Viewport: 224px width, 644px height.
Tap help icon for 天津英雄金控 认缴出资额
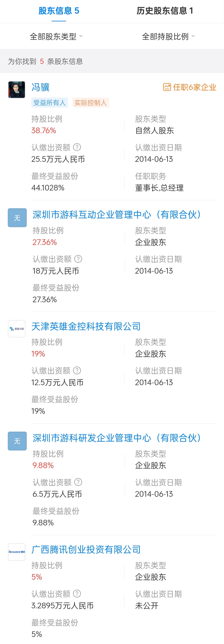pos(77,371)
